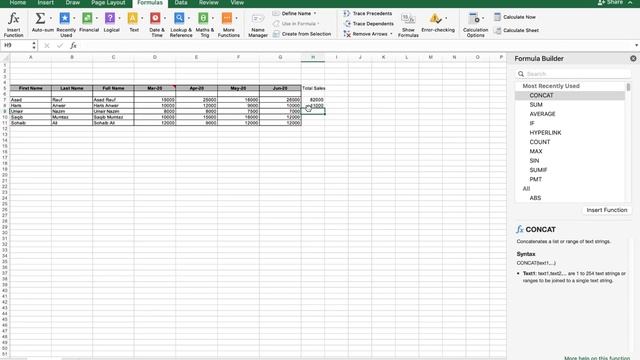Click Trace Dependents
This screenshot has height=360, width=640.
tap(373, 24)
